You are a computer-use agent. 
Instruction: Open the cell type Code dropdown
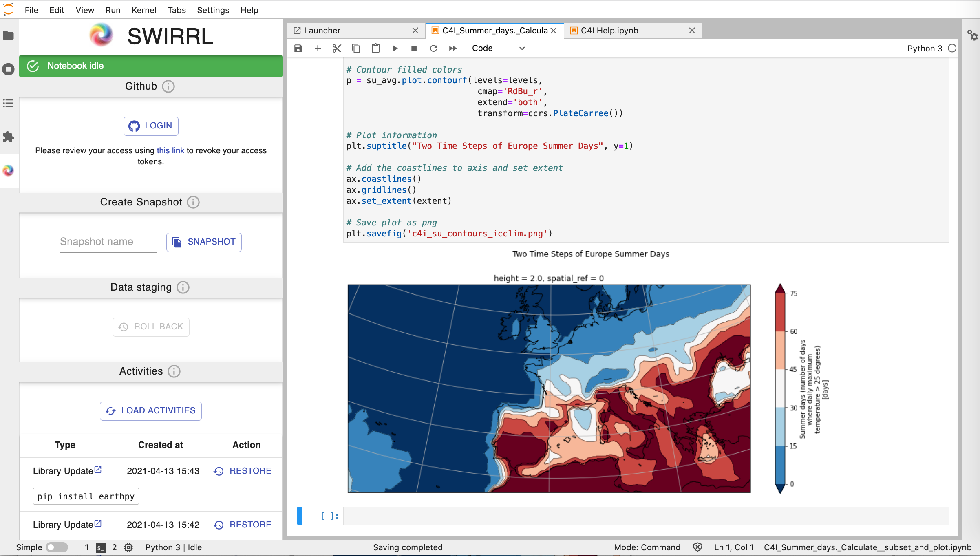[x=498, y=49]
